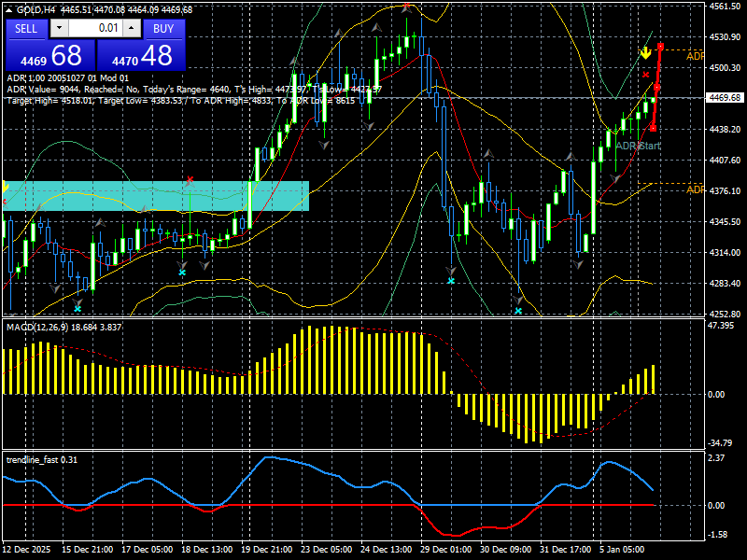
Task: Click the 4376.10 price axis label
Action: [x=725, y=191]
